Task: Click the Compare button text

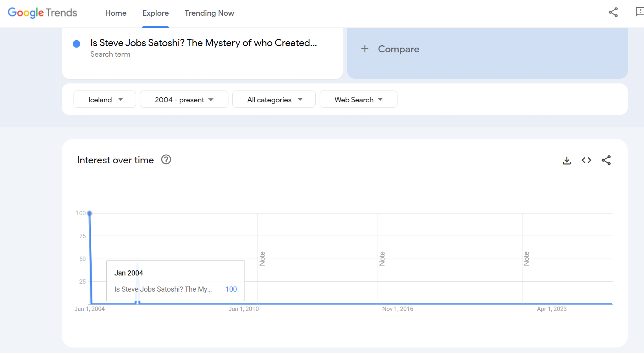Action: (x=399, y=49)
